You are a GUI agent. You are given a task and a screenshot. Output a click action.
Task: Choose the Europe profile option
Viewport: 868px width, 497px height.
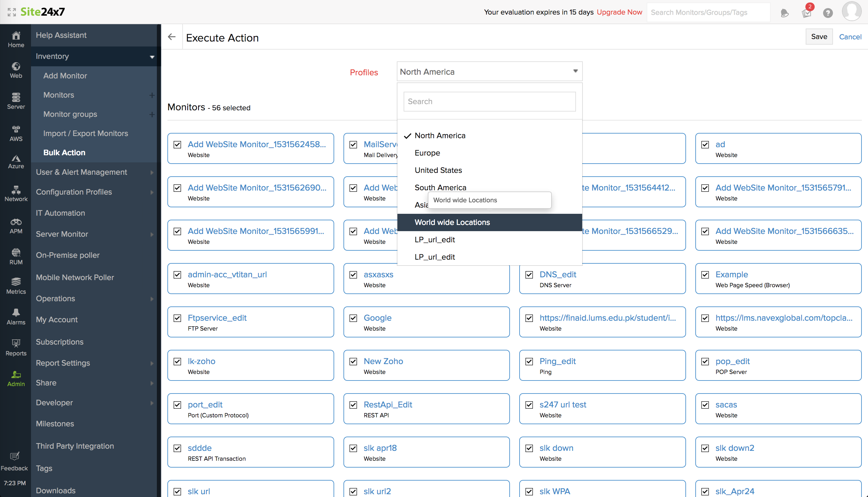tap(427, 153)
